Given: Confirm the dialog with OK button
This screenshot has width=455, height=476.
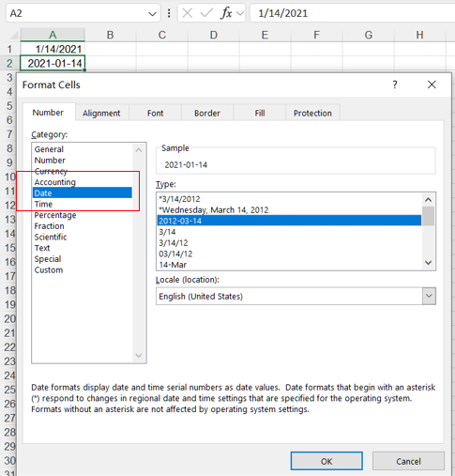Looking at the screenshot, I should pos(326,461).
